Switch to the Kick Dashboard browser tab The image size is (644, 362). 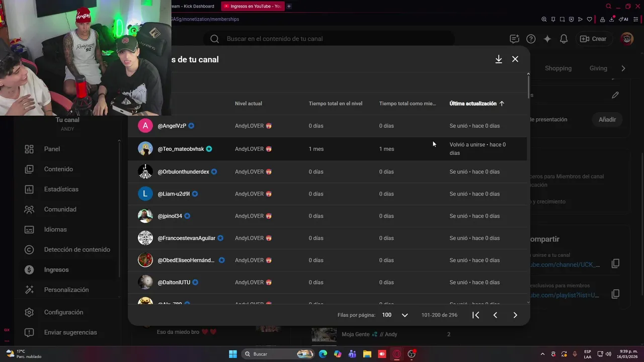tap(193, 6)
